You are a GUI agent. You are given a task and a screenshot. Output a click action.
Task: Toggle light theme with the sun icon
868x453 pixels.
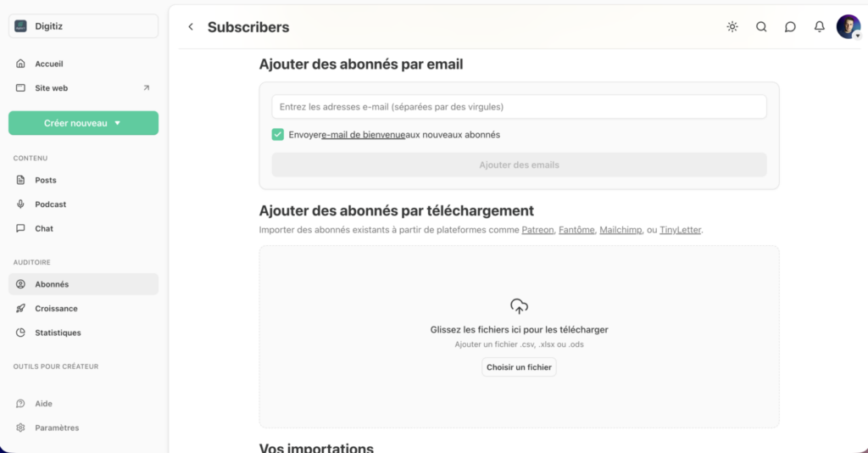coord(732,26)
